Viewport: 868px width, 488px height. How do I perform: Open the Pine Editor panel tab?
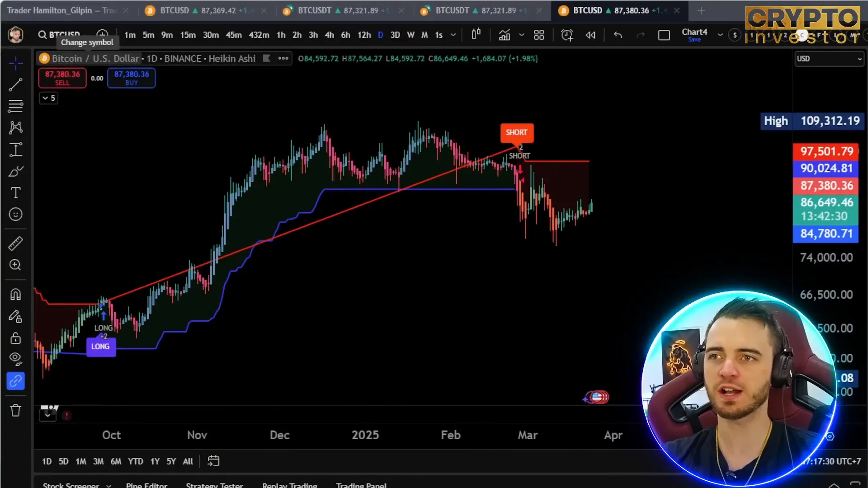coord(146,485)
